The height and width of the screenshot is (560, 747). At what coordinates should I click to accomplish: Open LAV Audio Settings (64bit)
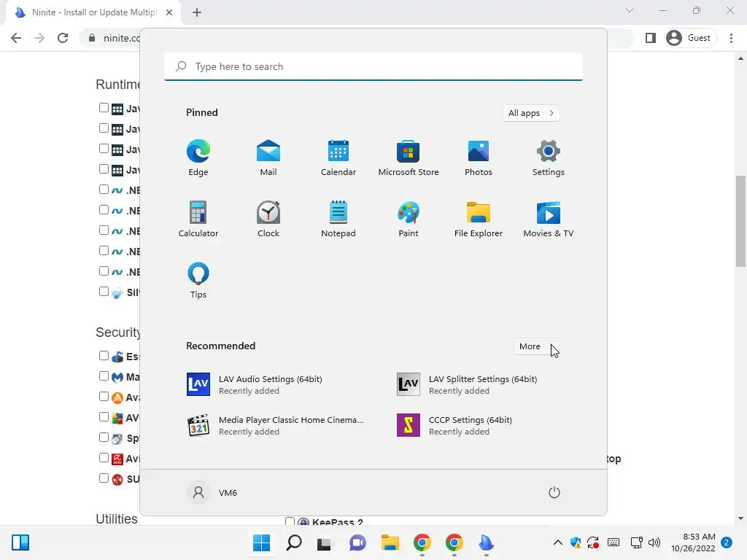pyautogui.click(x=268, y=385)
